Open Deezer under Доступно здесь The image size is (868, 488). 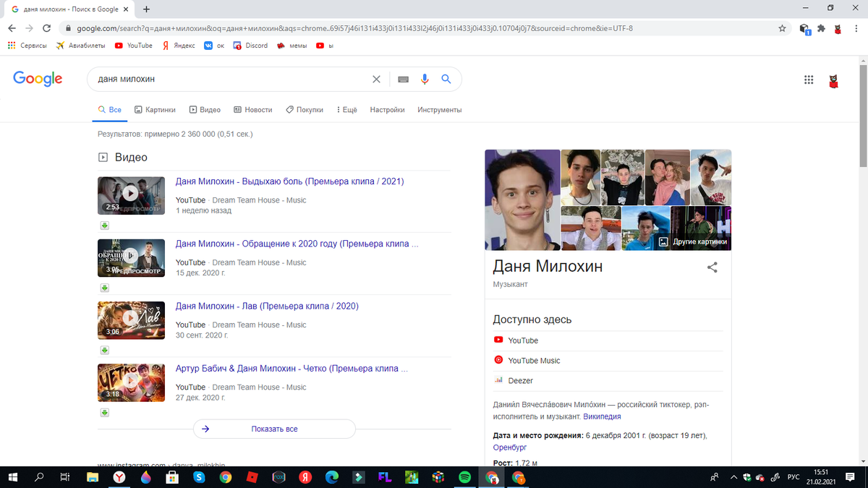520,380
